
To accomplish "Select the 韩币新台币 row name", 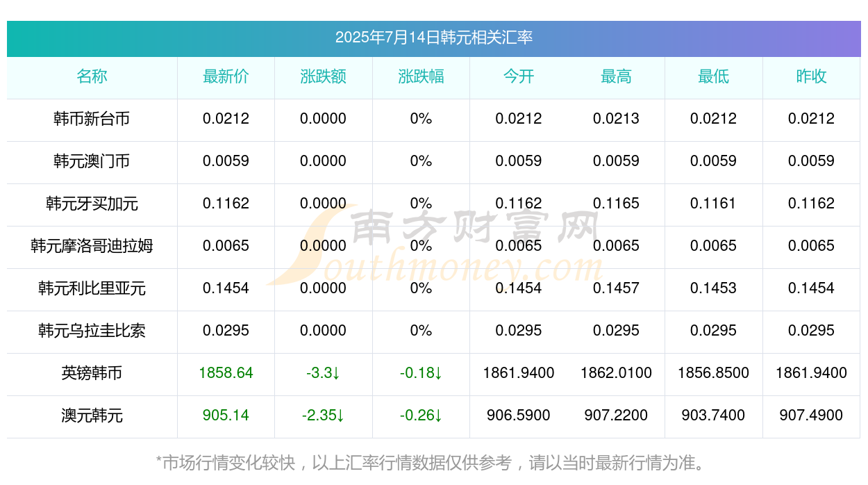I will 92,119.
